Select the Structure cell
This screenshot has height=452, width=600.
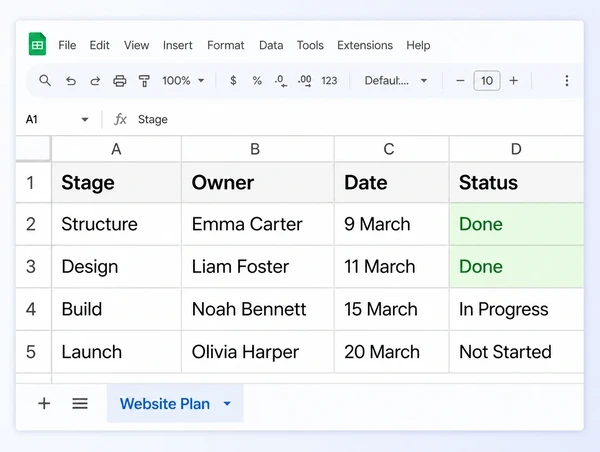(116, 224)
